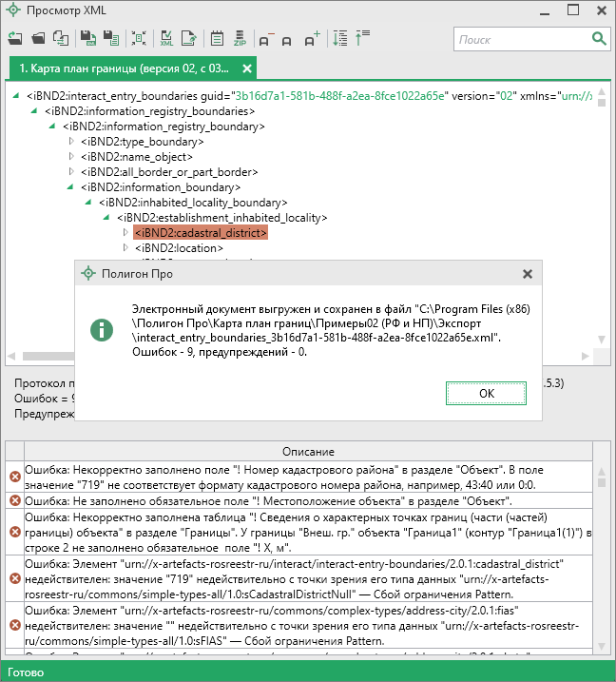Click the magnifier search icon
Viewport: 616px width, 682px height.
point(598,39)
